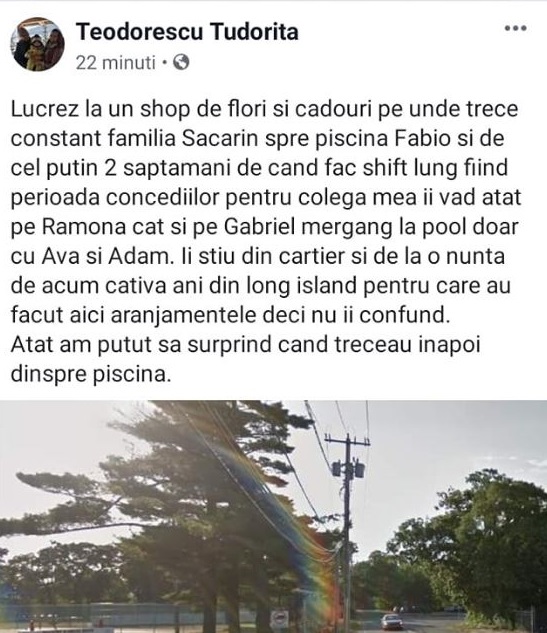
Task: Click the '22 minuti' post timestamp
Action: pyautogui.click(x=115, y=63)
